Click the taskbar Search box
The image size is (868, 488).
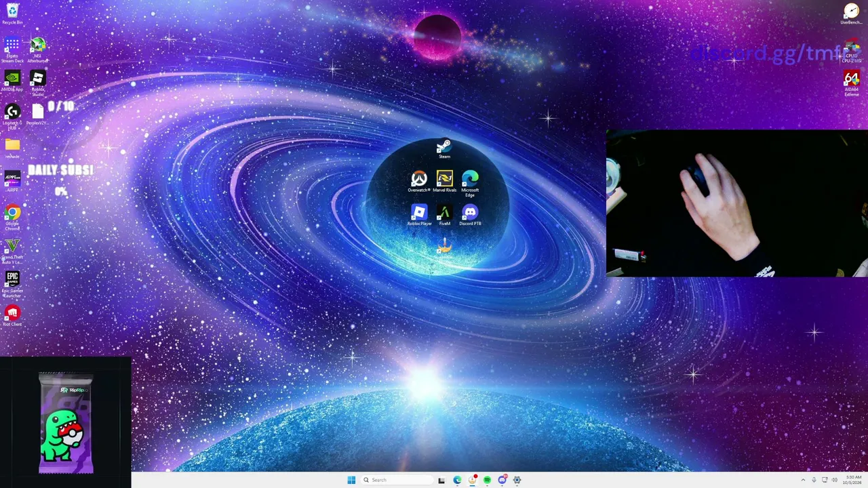[x=397, y=480]
